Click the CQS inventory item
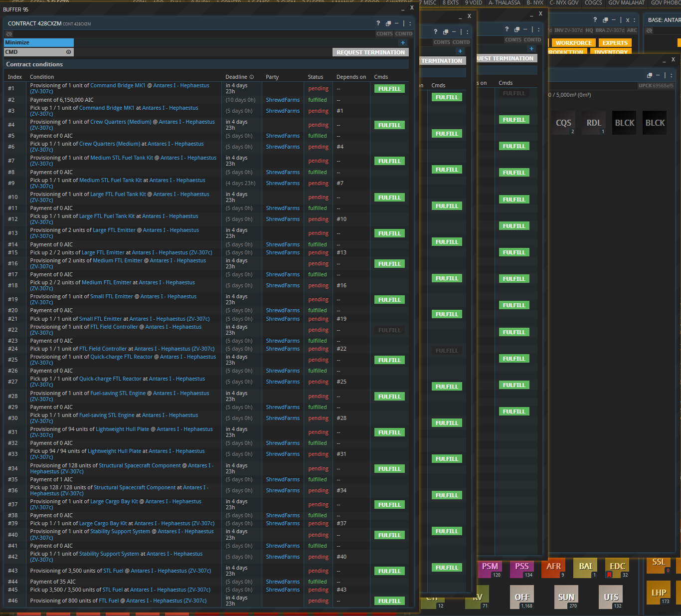 tap(563, 123)
